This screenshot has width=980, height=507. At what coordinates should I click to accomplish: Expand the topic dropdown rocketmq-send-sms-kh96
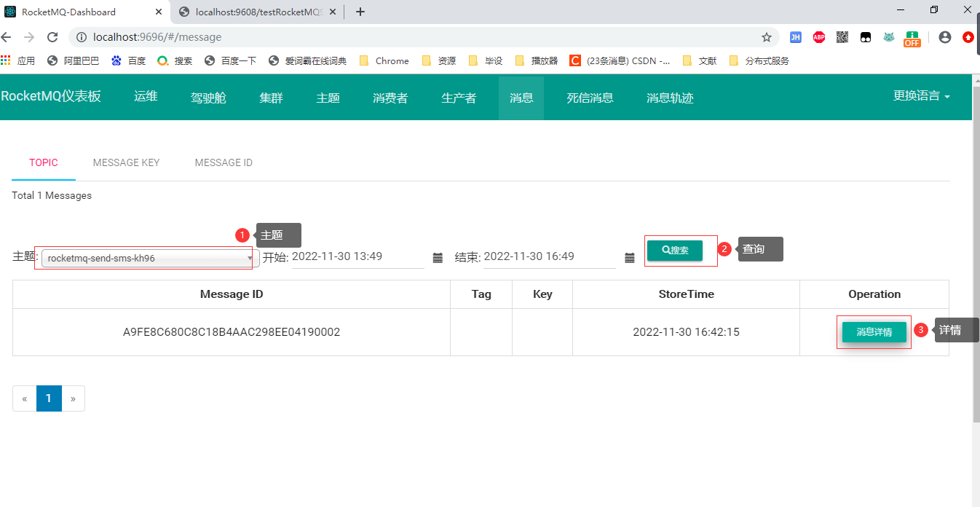[x=150, y=258]
